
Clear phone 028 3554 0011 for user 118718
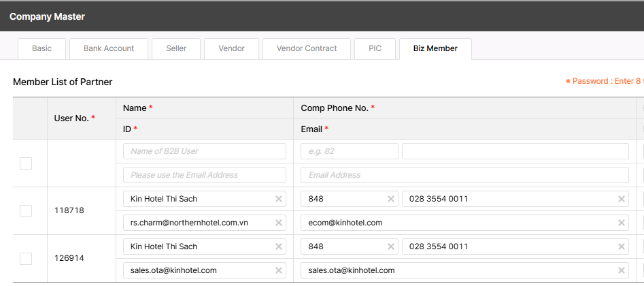[622, 199]
